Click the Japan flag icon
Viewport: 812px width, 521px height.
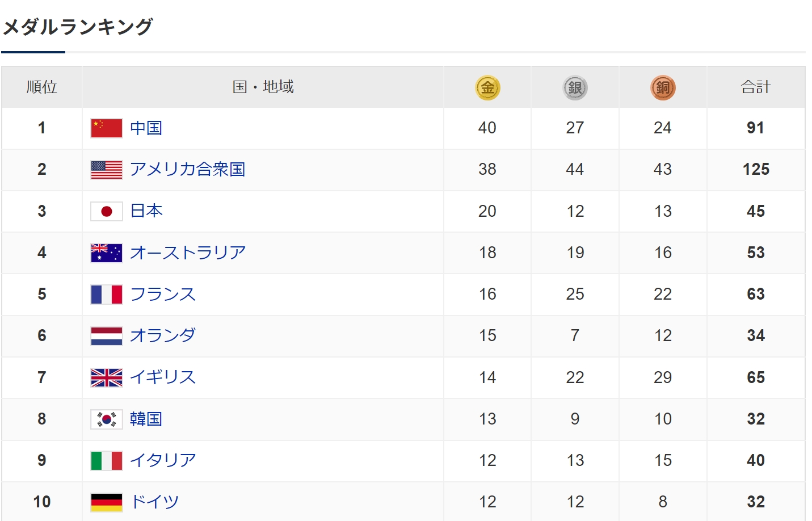(107, 211)
